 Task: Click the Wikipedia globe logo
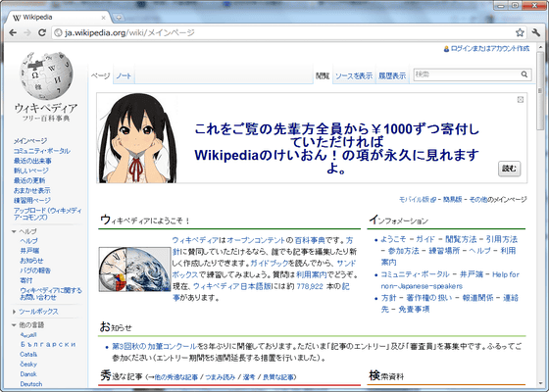[46, 76]
